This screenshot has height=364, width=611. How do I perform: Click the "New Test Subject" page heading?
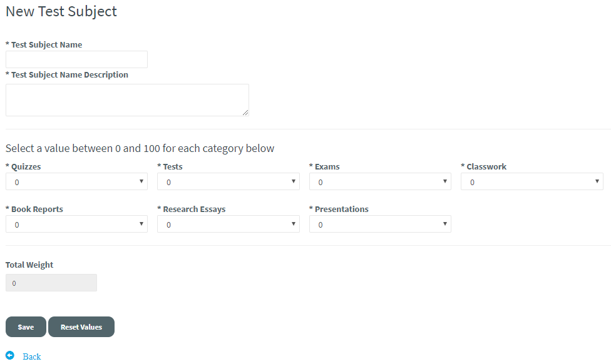pos(61,11)
